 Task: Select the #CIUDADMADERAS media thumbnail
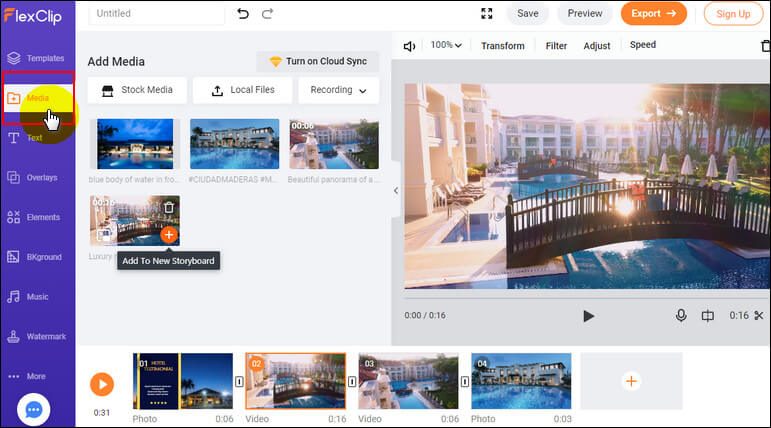pyautogui.click(x=235, y=144)
